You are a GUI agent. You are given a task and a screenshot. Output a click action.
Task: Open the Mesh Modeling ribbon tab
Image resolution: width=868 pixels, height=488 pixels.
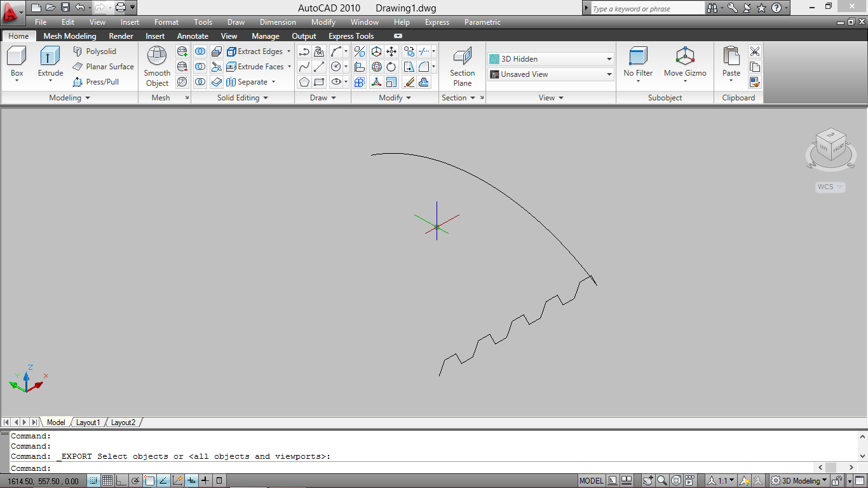[70, 36]
